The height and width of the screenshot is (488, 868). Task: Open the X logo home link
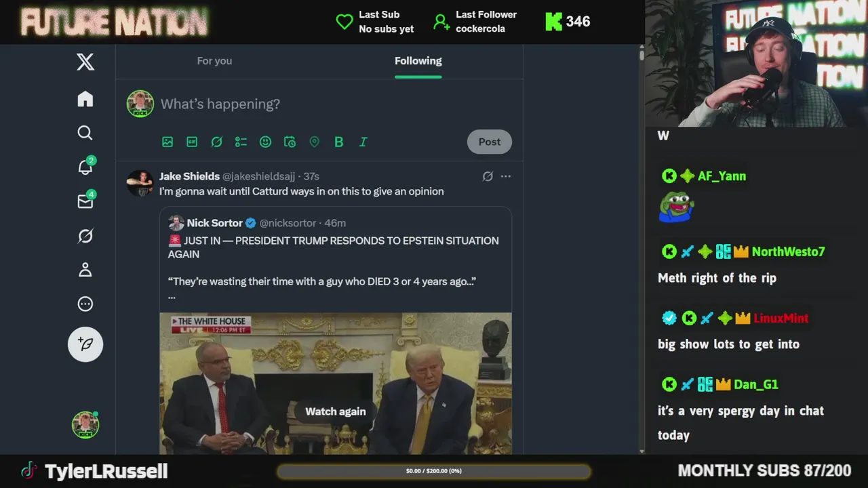point(85,62)
